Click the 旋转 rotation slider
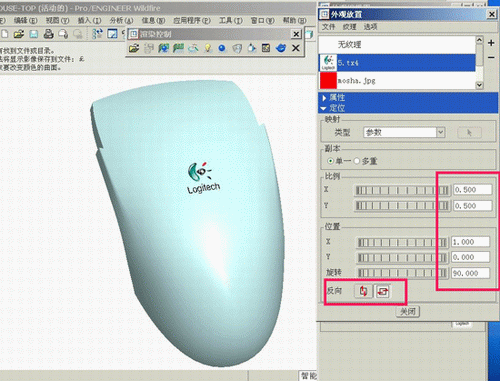The height and width of the screenshot is (381, 500). coord(402,273)
